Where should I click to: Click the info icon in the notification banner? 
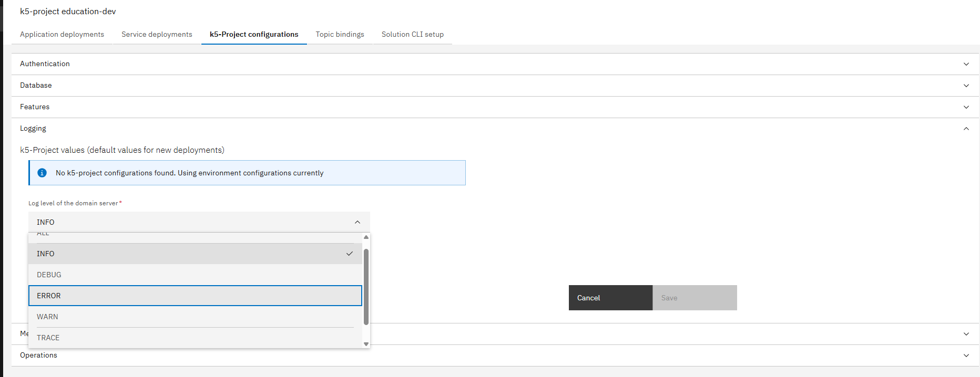pyautogui.click(x=42, y=173)
